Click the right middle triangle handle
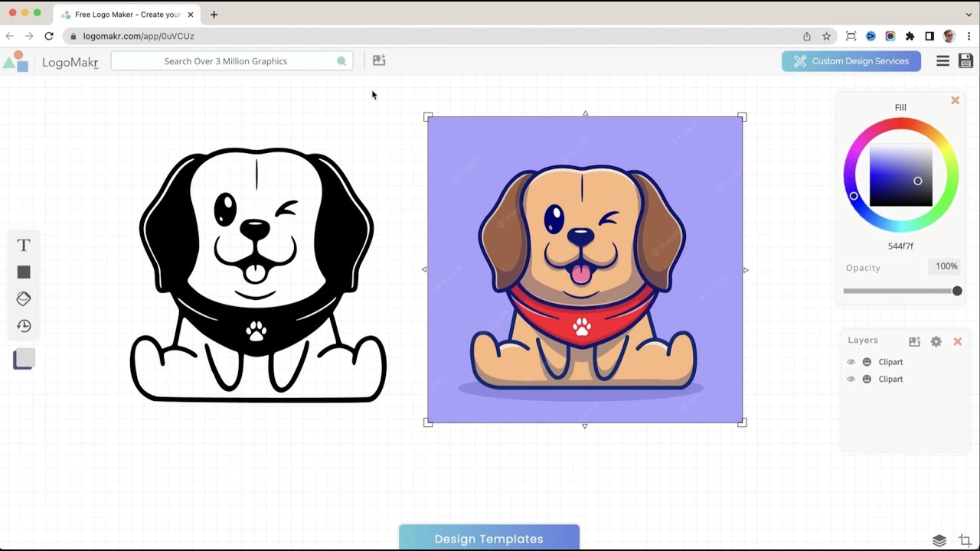 (x=746, y=269)
